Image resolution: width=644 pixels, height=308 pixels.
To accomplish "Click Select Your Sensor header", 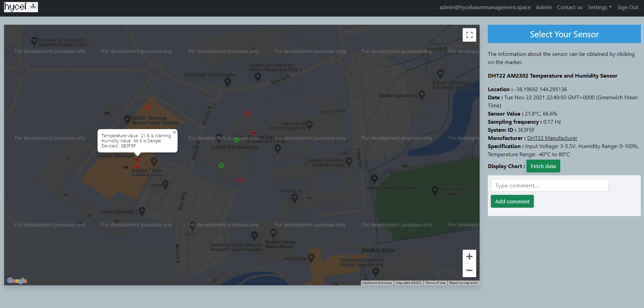I will 564,34.
